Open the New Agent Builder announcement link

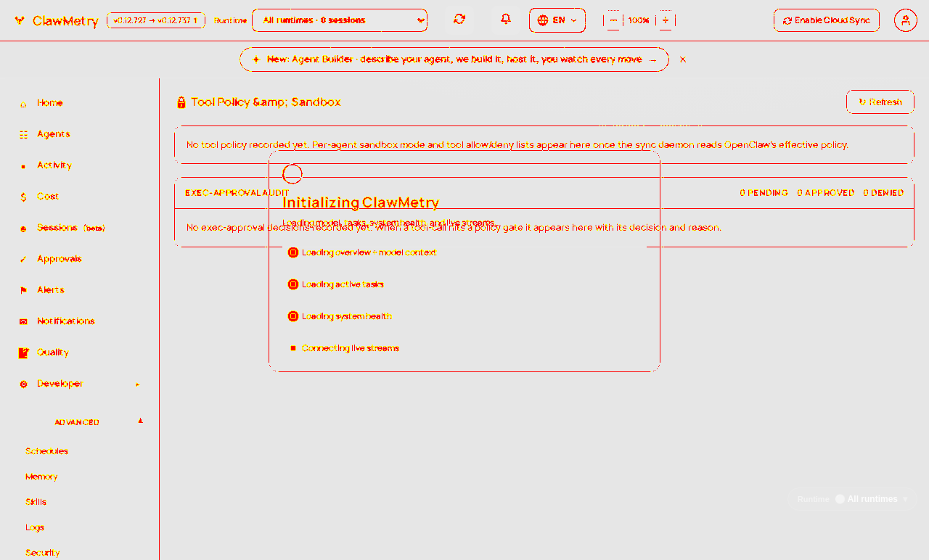(x=454, y=59)
